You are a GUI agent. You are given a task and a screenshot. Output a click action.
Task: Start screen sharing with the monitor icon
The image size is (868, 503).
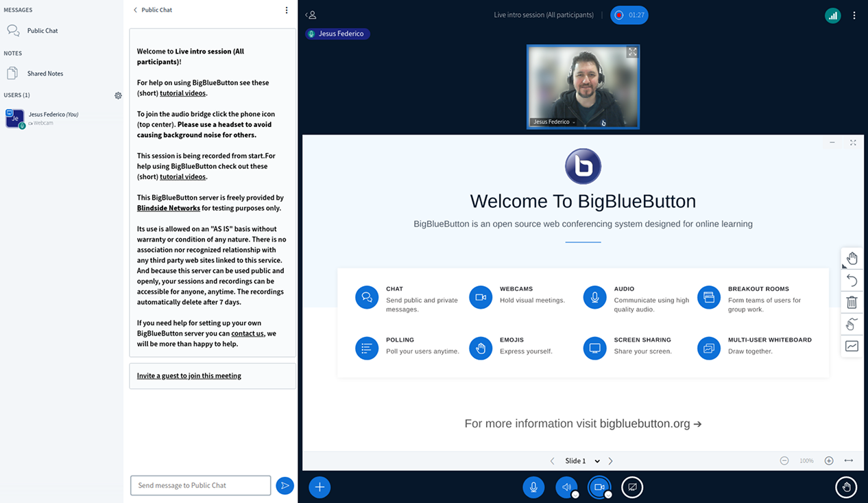[x=632, y=487]
